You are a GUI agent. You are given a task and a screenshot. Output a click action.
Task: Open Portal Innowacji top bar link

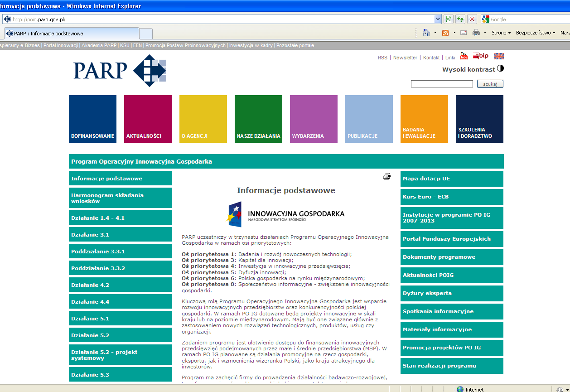(x=61, y=45)
